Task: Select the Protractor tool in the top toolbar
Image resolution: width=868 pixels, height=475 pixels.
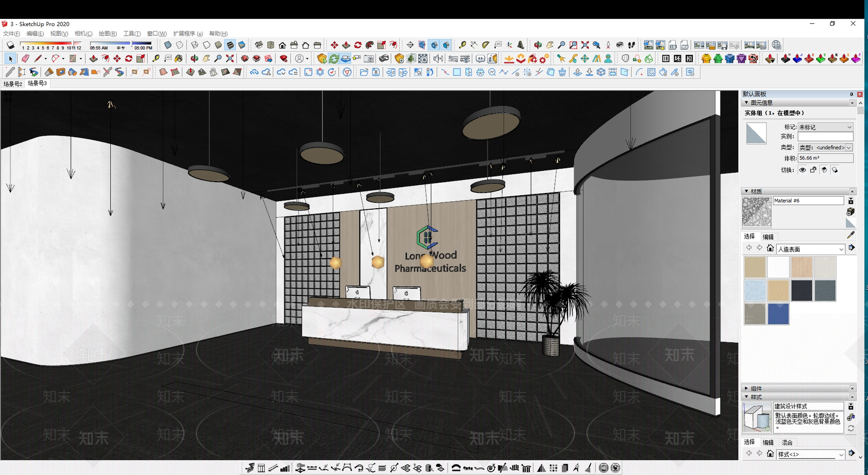Action: (486, 45)
